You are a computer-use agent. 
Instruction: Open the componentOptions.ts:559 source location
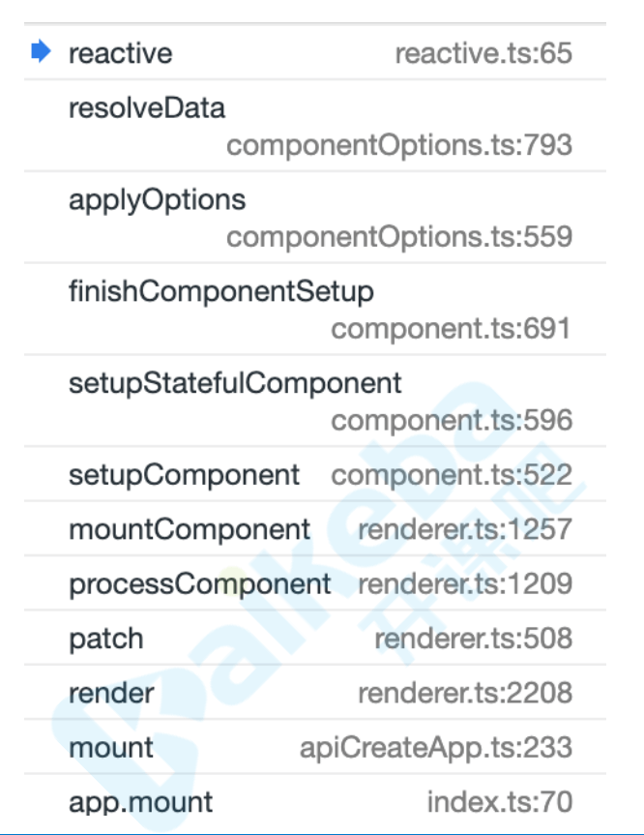399,236
